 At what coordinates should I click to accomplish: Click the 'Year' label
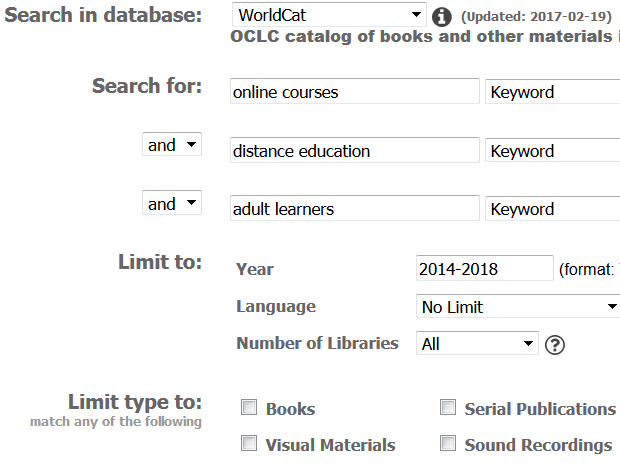[x=255, y=269]
